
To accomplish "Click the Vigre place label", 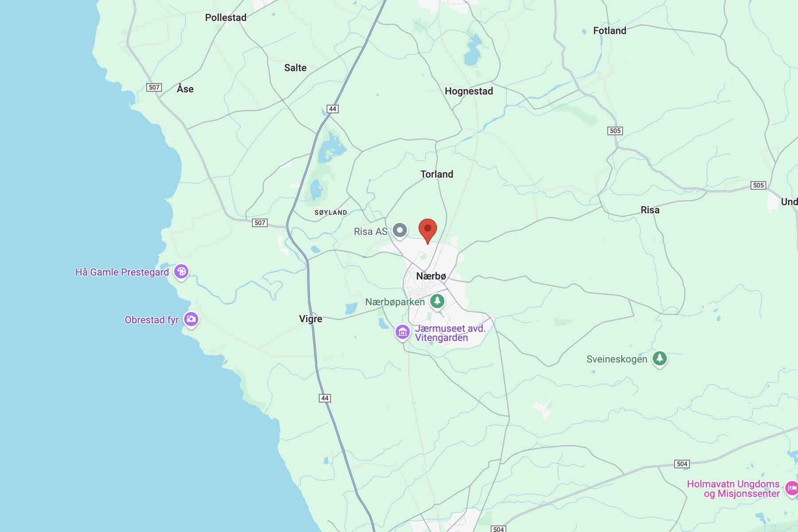I will 310,319.
